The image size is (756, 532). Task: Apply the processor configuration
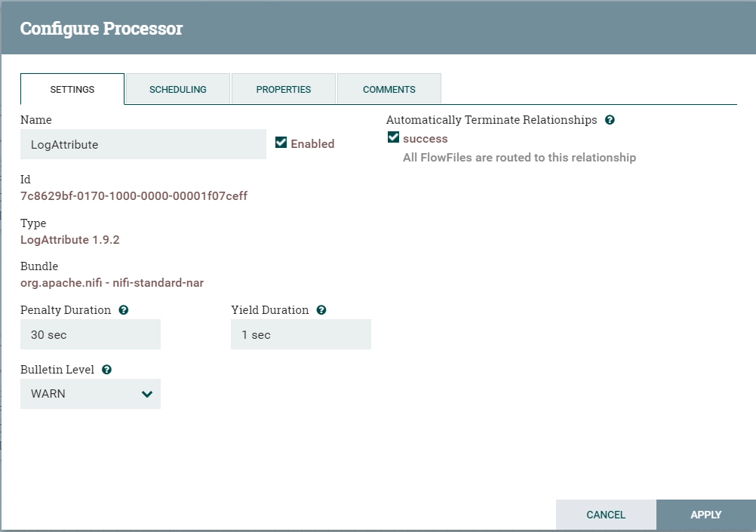tap(706, 515)
